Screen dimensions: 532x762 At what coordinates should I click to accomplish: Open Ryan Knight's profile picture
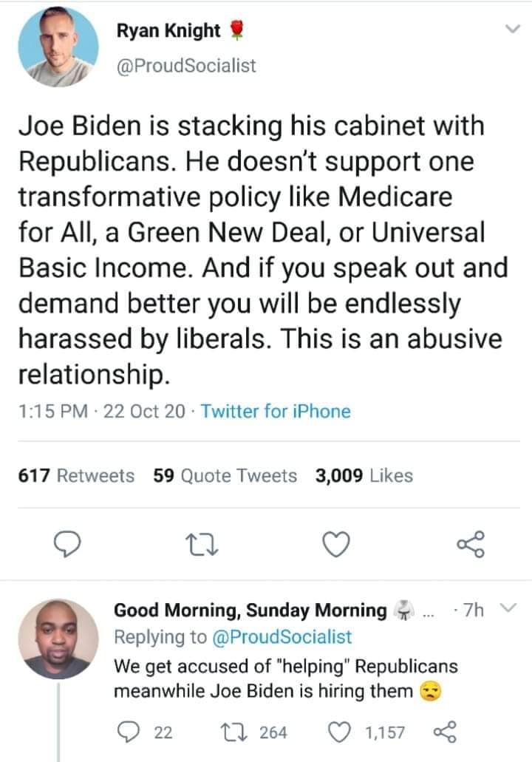58,46
